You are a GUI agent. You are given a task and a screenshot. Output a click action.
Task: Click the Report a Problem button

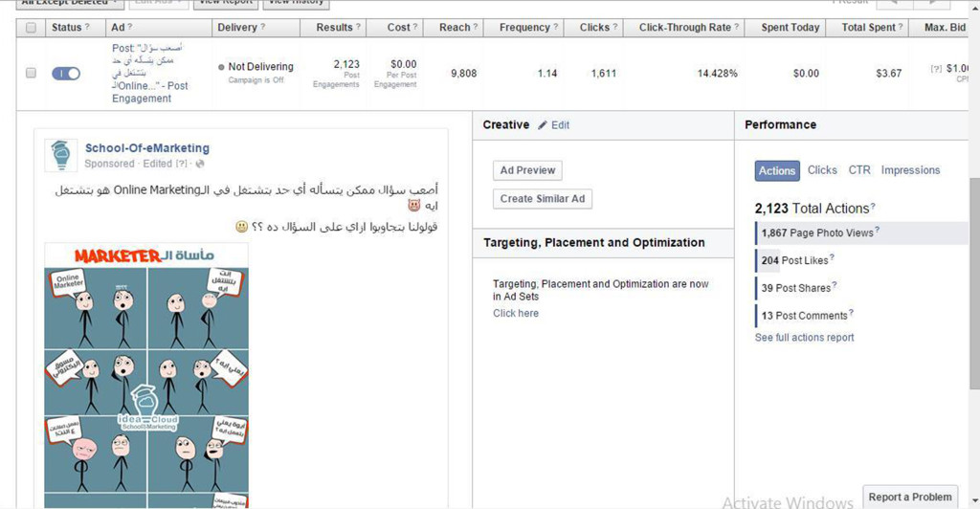(910, 498)
